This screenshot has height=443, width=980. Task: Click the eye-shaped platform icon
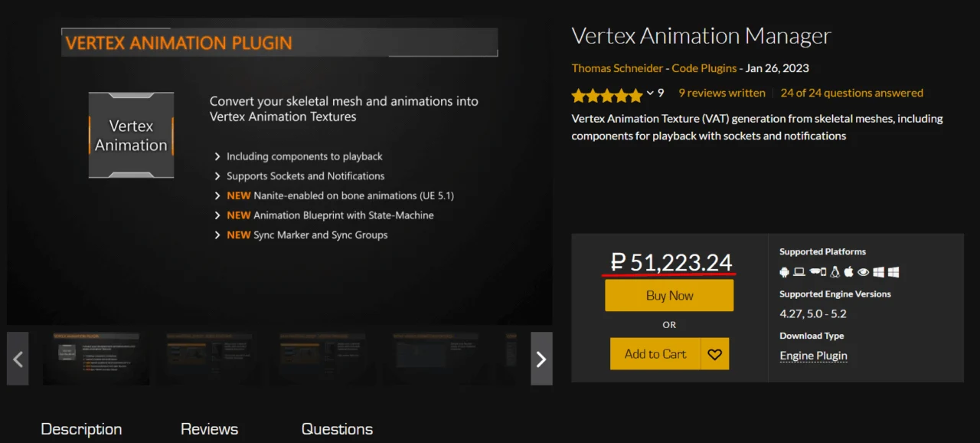pos(864,272)
